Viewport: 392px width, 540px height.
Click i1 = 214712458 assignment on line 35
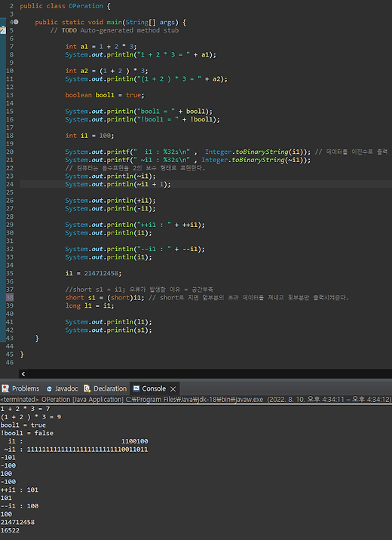[93, 274]
